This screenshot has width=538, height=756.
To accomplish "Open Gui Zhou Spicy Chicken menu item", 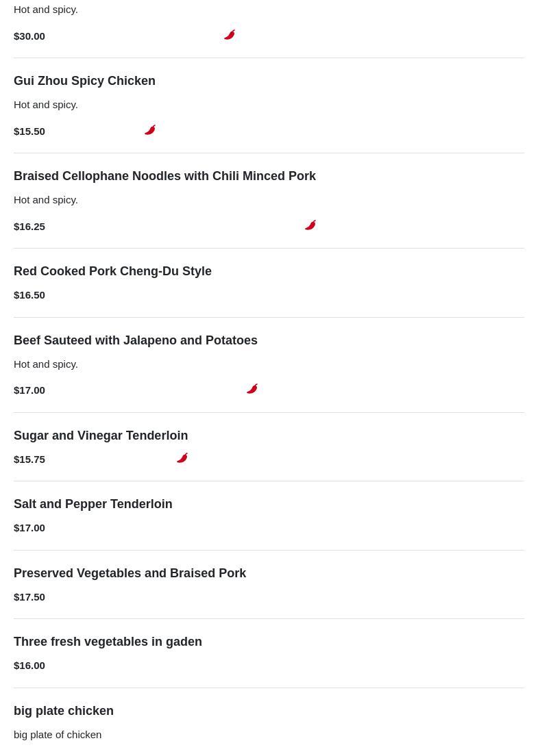I will tap(84, 81).
